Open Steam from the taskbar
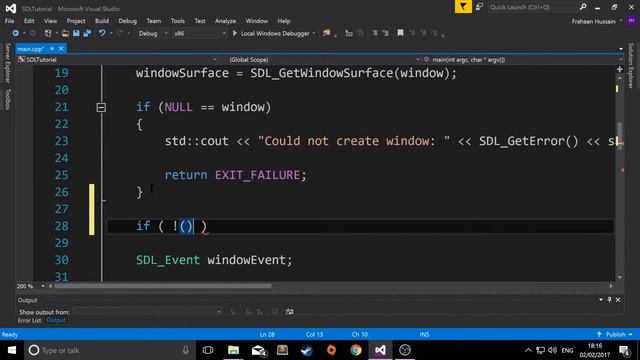The width and height of the screenshot is (640, 360). pos(307,350)
